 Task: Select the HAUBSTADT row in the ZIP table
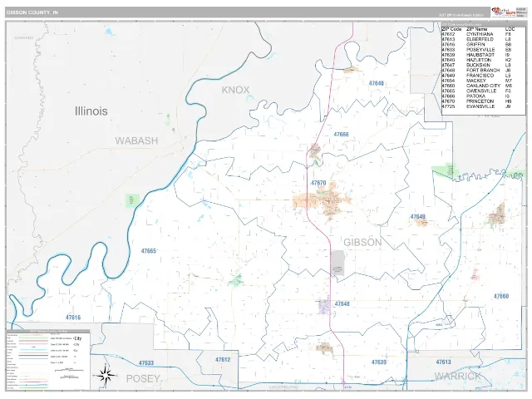coord(476,55)
